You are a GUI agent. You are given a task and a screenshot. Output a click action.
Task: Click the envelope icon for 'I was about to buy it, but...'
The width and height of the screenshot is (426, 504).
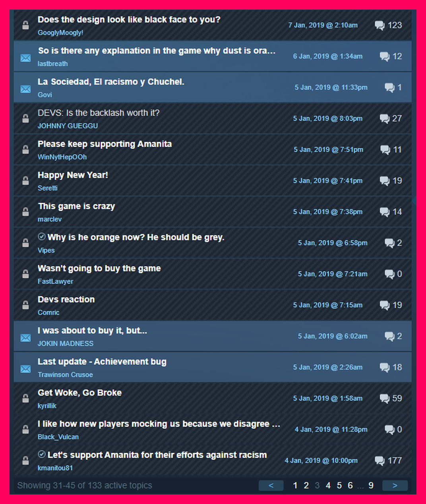coord(25,338)
